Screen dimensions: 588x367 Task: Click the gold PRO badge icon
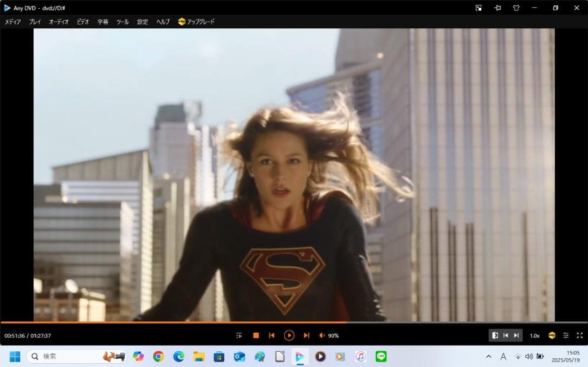click(x=552, y=335)
